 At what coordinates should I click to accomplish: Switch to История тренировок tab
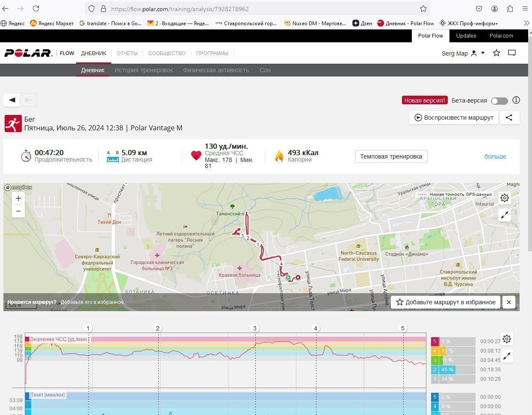point(144,70)
